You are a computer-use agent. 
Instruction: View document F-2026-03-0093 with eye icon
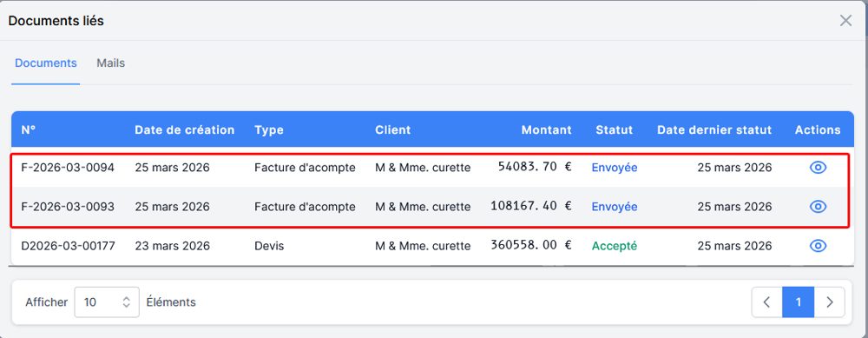818,207
